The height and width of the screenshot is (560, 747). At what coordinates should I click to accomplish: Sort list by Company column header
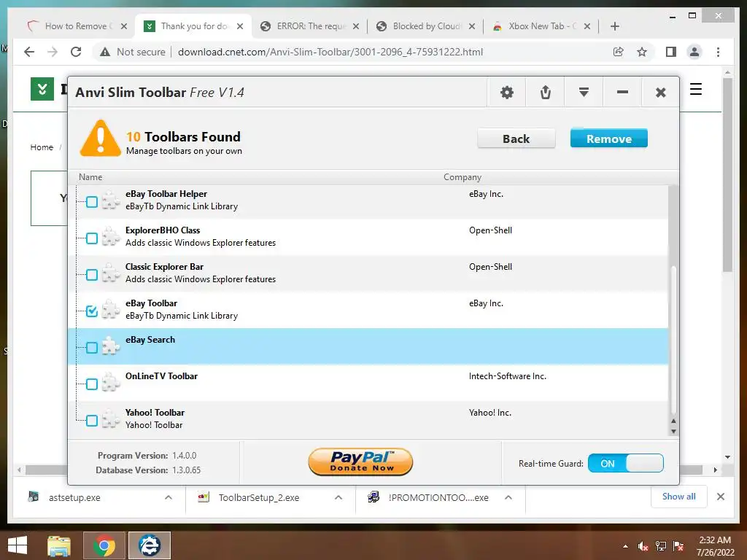coord(462,177)
